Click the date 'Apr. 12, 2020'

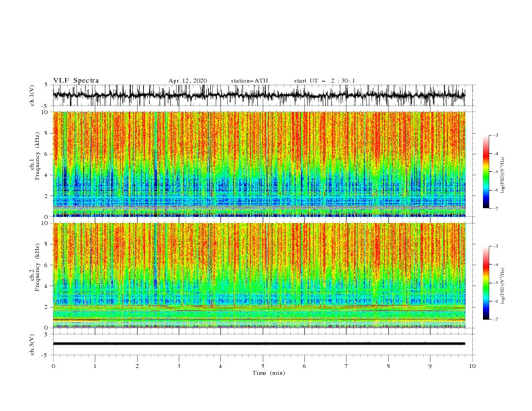pyautogui.click(x=187, y=81)
